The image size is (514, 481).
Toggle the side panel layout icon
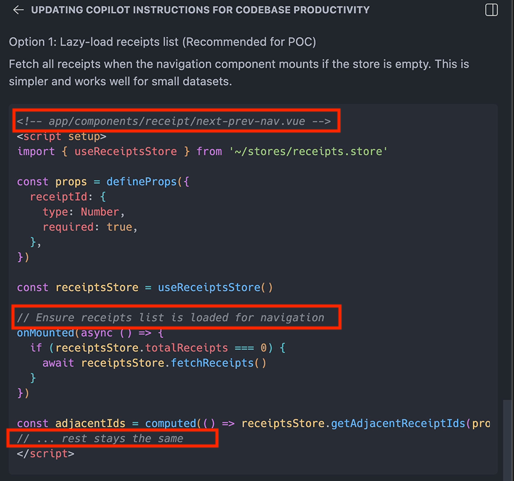pyautogui.click(x=491, y=10)
